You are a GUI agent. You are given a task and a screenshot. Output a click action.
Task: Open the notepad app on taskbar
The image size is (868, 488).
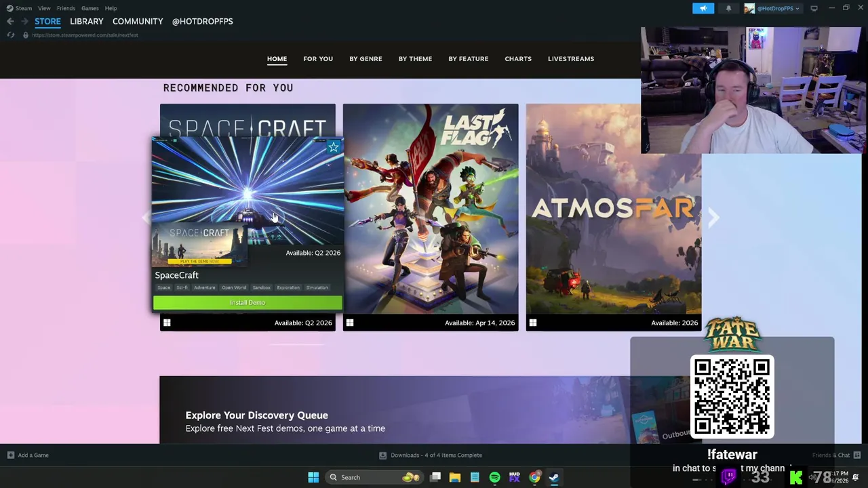tap(475, 478)
